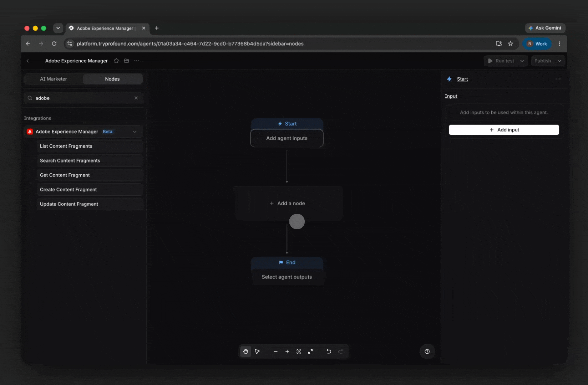
Task: Click the Start title in right panel
Action: point(462,79)
